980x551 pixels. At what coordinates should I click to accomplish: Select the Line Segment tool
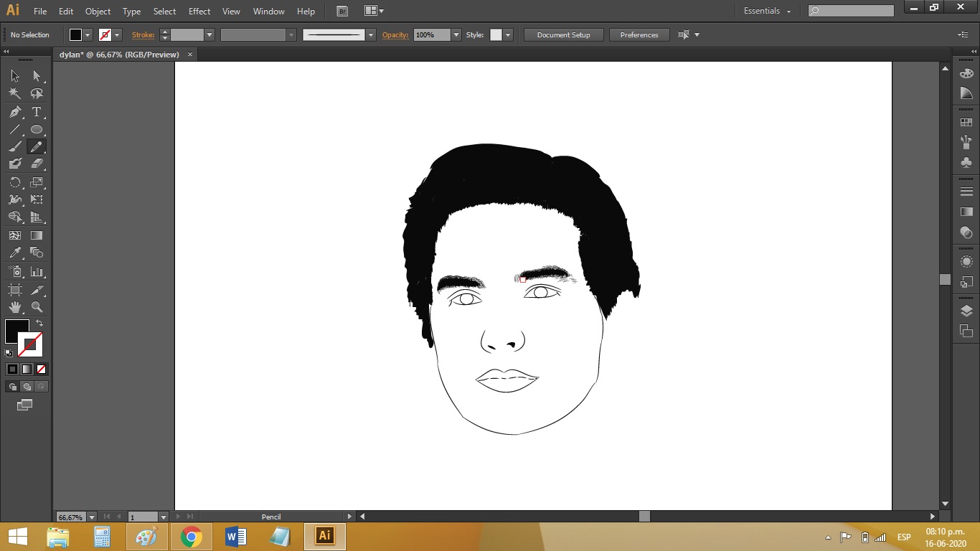(15, 130)
